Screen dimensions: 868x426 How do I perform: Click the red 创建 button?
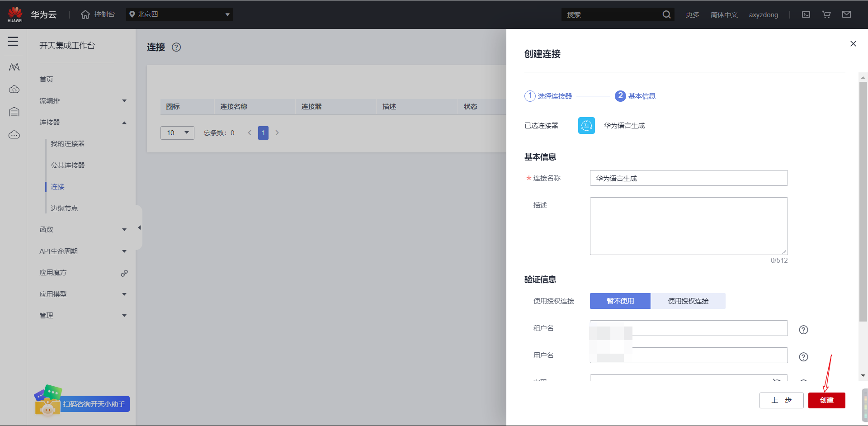pos(827,400)
